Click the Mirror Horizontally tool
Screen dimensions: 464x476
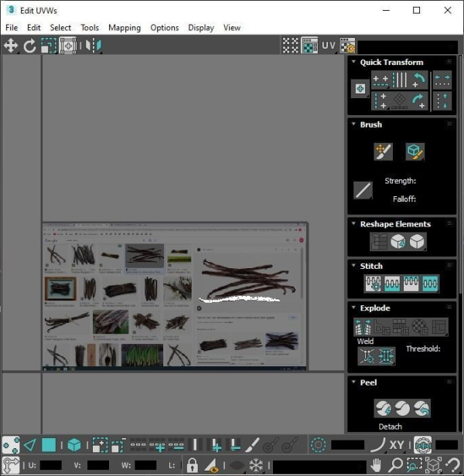pyautogui.click(x=94, y=46)
